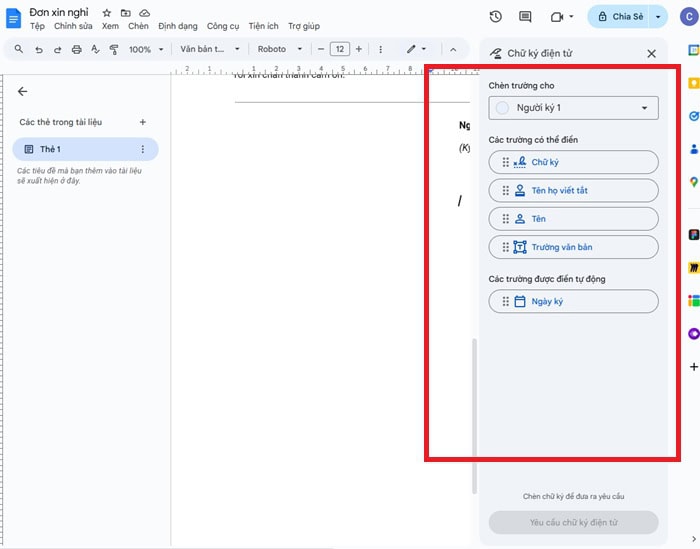The image size is (700, 549).
Task: Open the Chèn menu
Action: pyautogui.click(x=138, y=27)
